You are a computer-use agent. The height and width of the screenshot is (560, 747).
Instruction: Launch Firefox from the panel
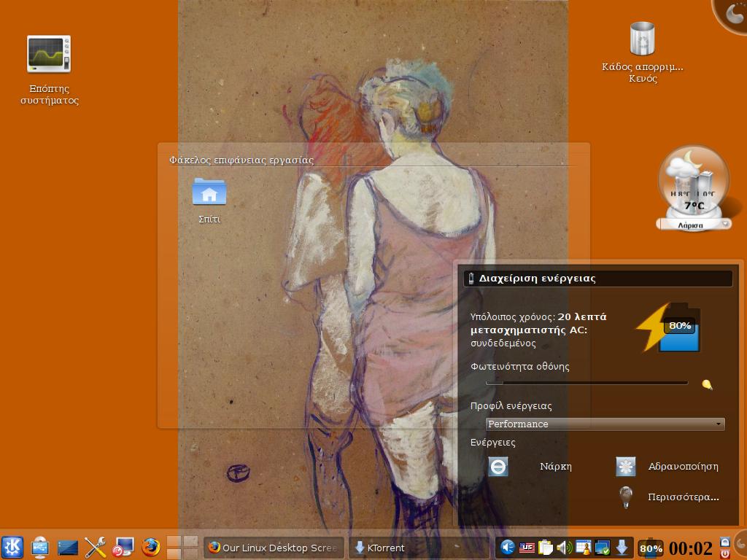coord(150,547)
